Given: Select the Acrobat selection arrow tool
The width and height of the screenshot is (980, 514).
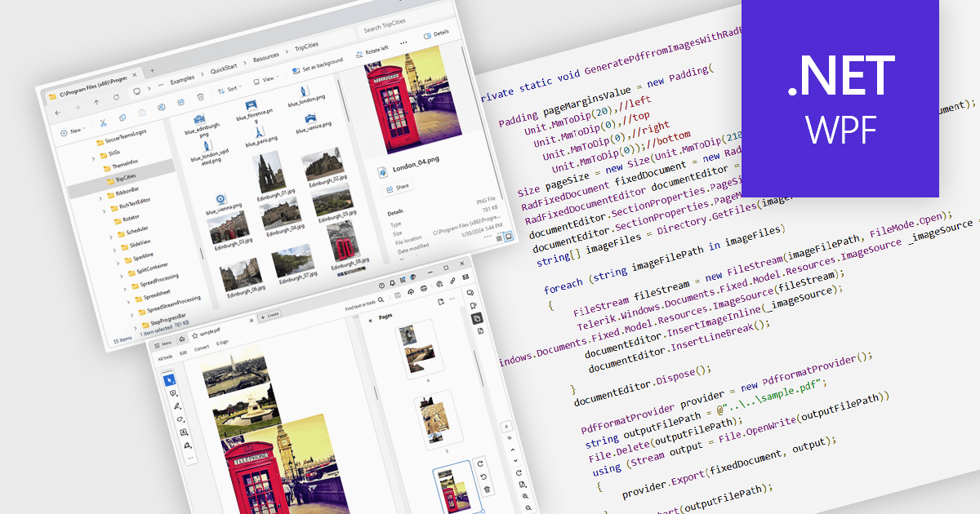Looking at the screenshot, I should 169,379.
